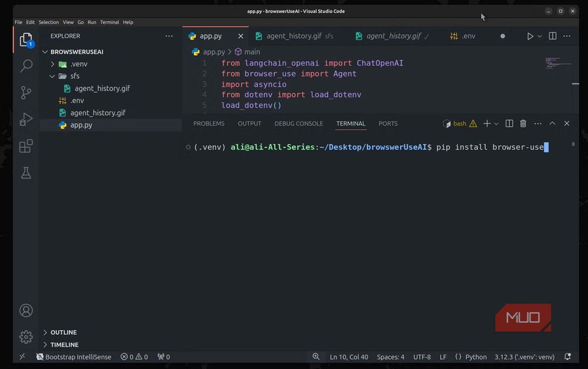Screen dimensions: 588x369
Task: Split the editor right
Action: (552, 36)
